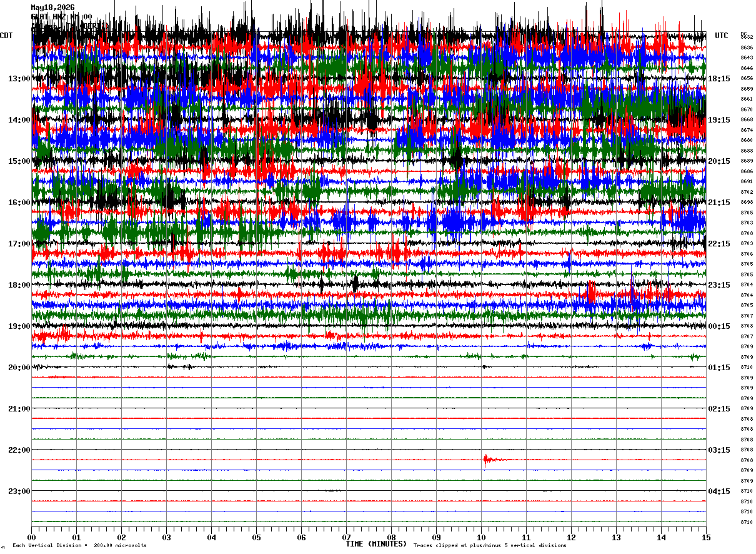The image size is (756, 554).
Task: Select the CDT timezone label
Action: pyautogui.click(x=7, y=36)
